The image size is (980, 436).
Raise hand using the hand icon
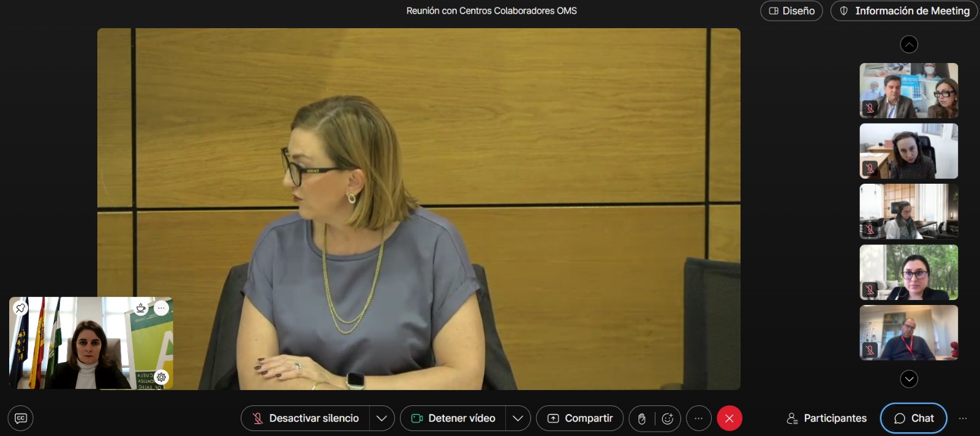(x=642, y=419)
